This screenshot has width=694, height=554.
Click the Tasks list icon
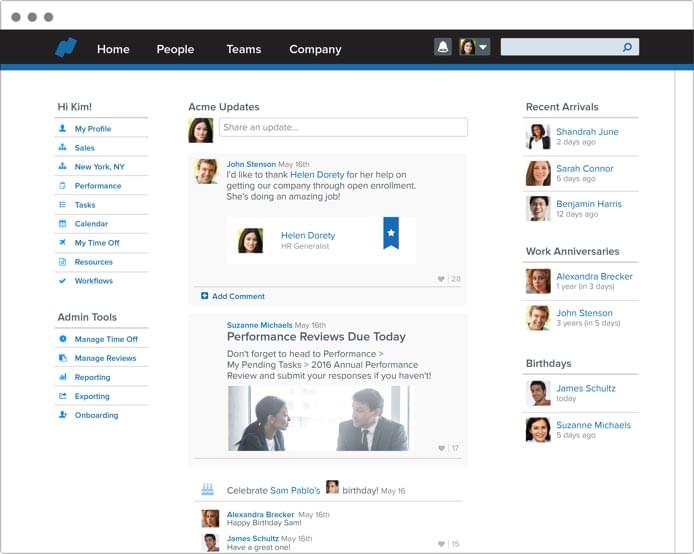click(62, 204)
